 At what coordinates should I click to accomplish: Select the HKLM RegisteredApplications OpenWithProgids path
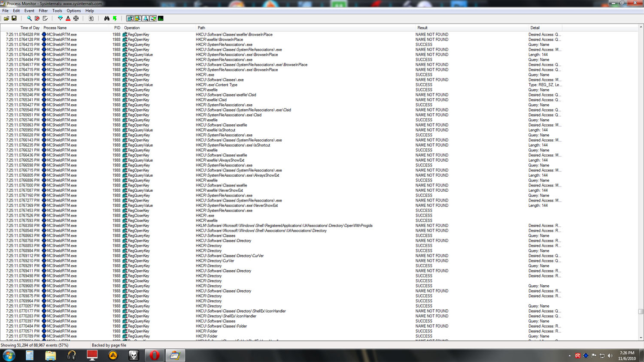284,226
